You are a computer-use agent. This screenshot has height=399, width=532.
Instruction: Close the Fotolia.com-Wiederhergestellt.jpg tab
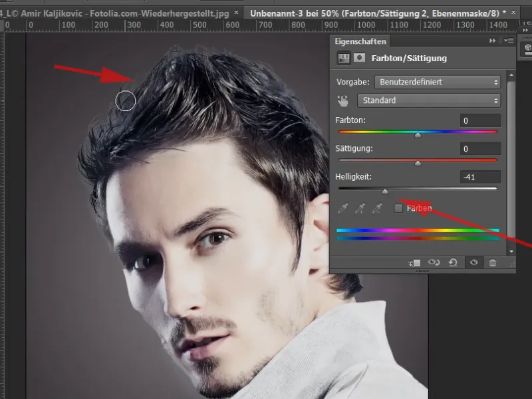[x=236, y=13]
